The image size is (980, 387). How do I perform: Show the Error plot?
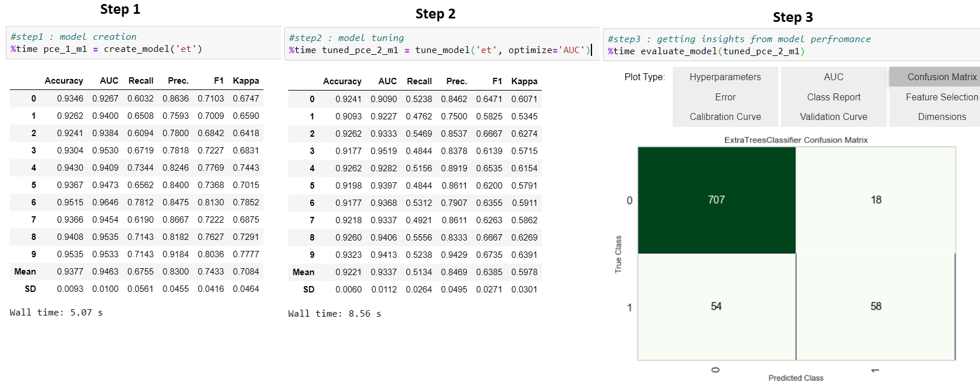tap(725, 97)
